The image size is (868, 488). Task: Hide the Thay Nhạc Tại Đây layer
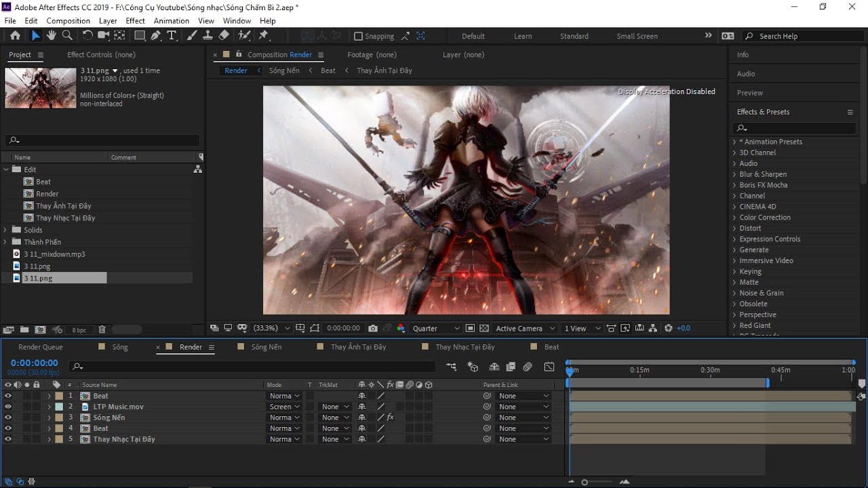(x=8, y=439)
